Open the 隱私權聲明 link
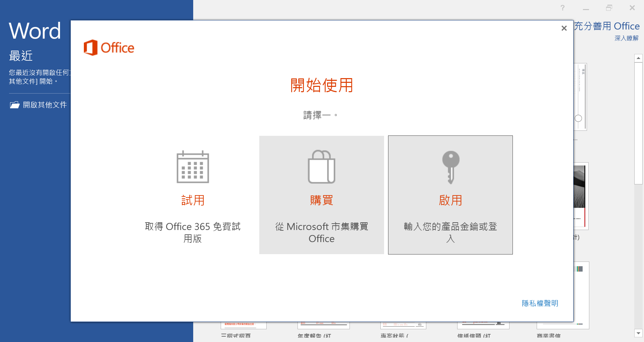The height and width of the screenshot is (342, 644). (x=540, y=303)
